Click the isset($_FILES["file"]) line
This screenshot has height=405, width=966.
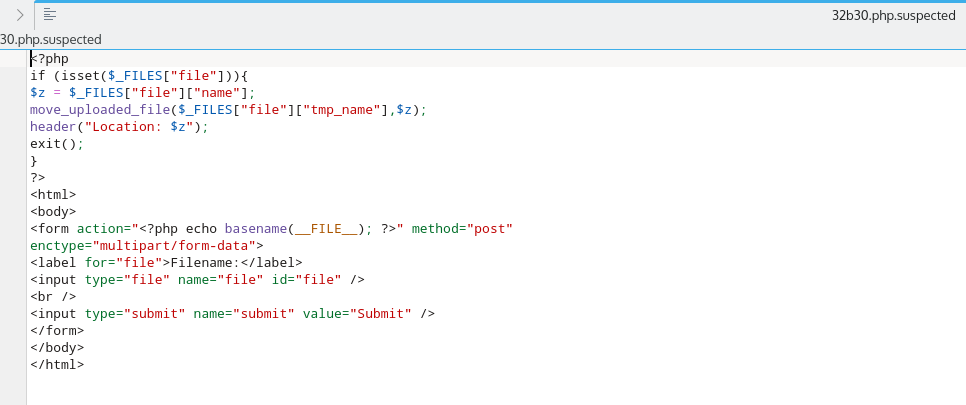point(139,76)
